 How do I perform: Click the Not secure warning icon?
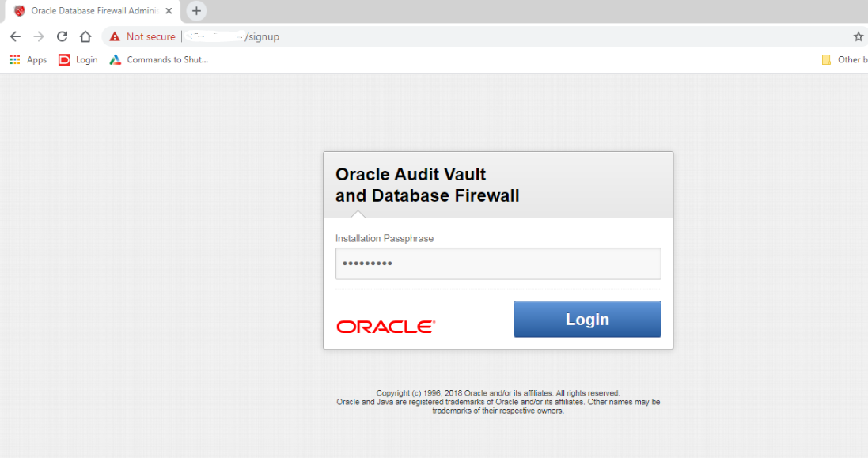coord(115,36)
